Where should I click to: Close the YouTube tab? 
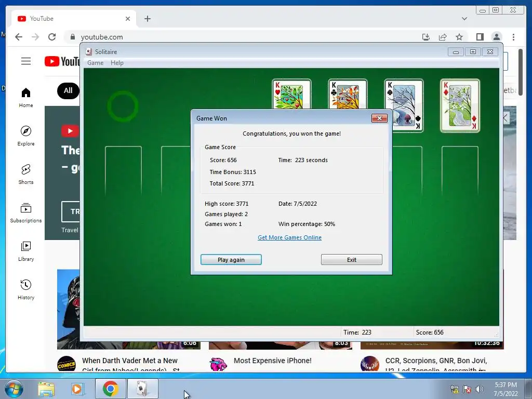(128, 19)
